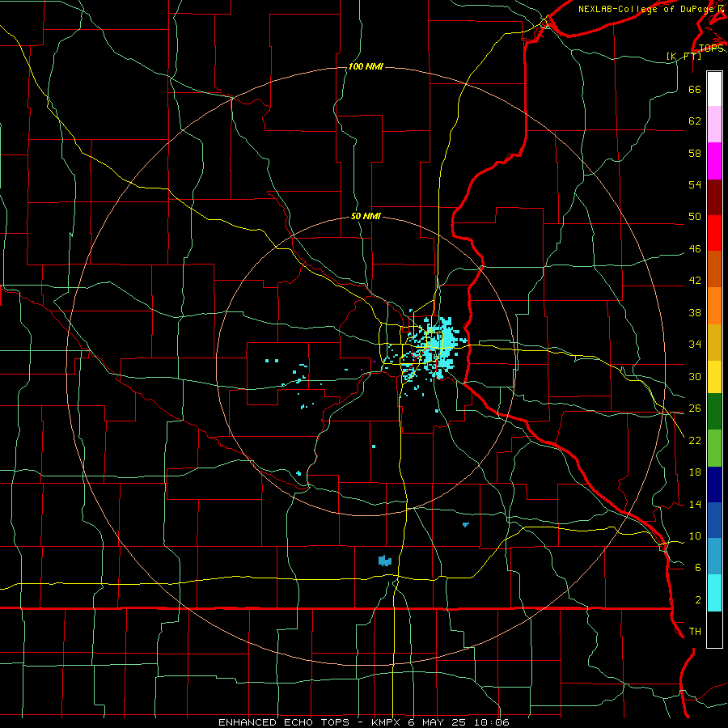Click the '50' legend value
This screenshot has height=728, width=728.
pyautogui.click(x=695, y=216)
